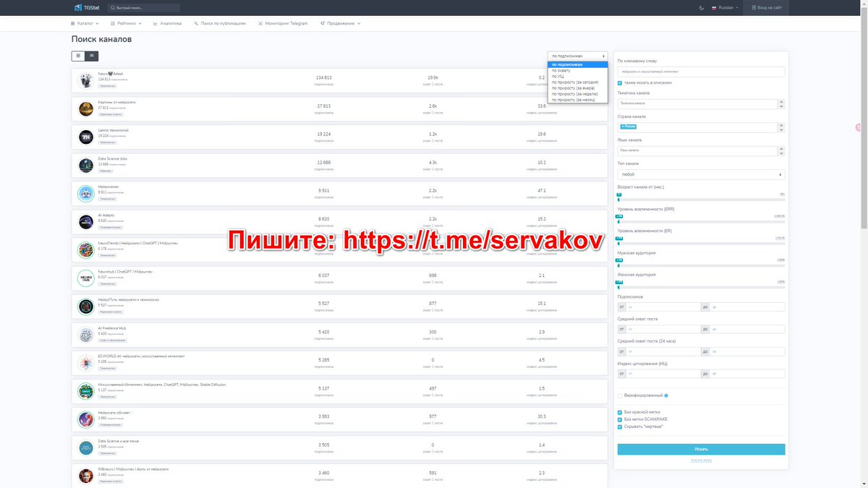Open the sort-by dropdown 'по подписчикам'

click(x=577, y=56)
